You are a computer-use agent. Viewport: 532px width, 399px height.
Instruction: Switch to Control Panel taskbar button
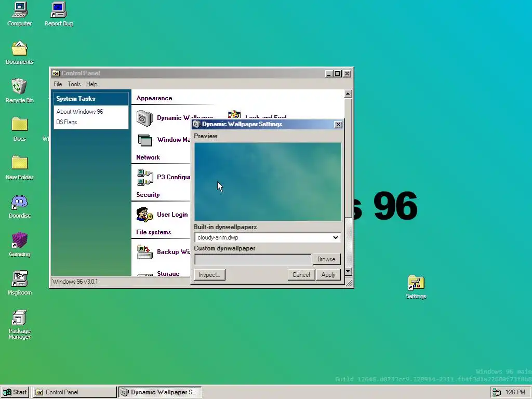click(75, 392)
